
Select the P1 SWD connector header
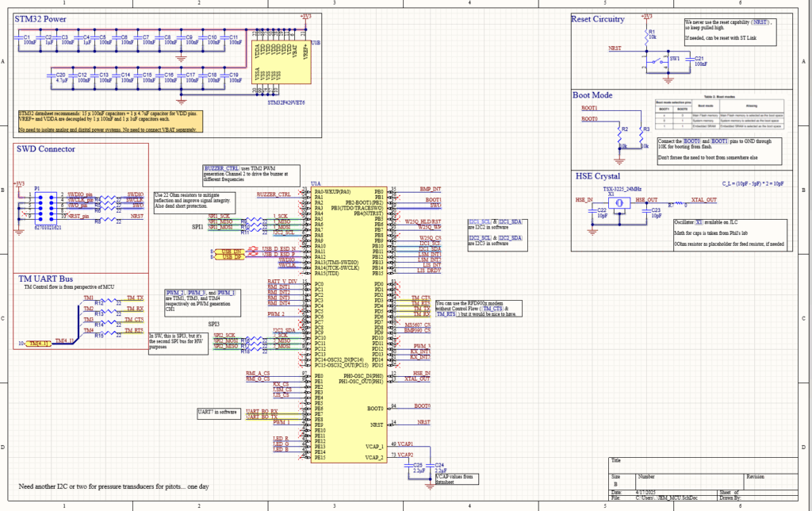click(41, 205)
